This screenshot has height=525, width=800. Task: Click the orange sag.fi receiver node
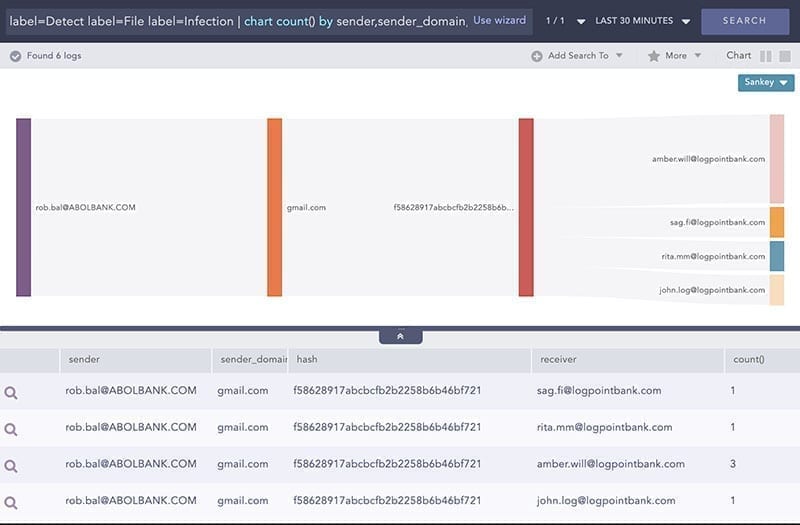point(777,222)
